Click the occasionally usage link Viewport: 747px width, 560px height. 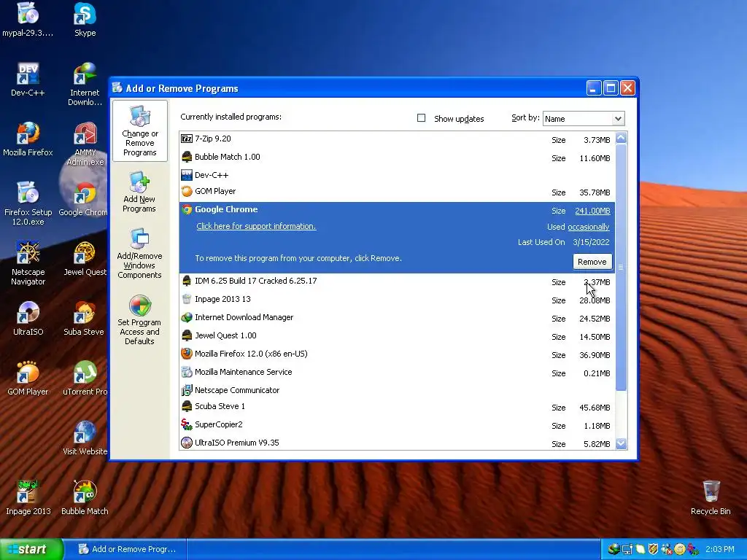589,227
